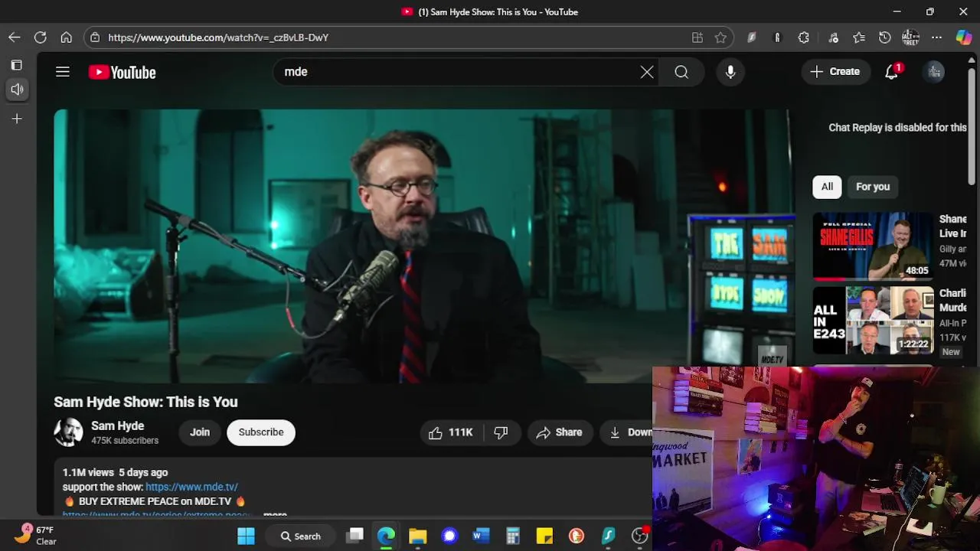Share the video
Screen dimensions: 980x551
tap(560, 432)
